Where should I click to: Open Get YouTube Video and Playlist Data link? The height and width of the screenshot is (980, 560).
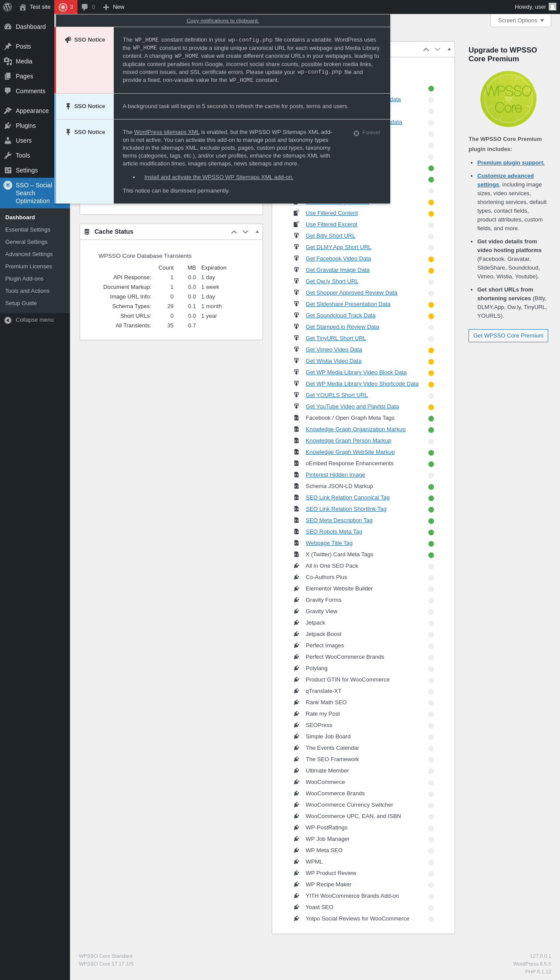[x=352, y=407]
